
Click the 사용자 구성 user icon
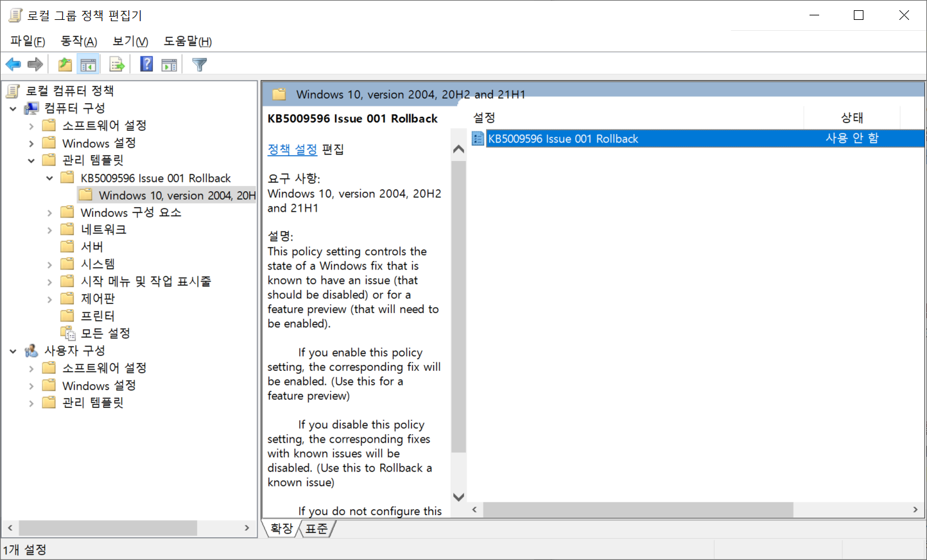point(31,350)
